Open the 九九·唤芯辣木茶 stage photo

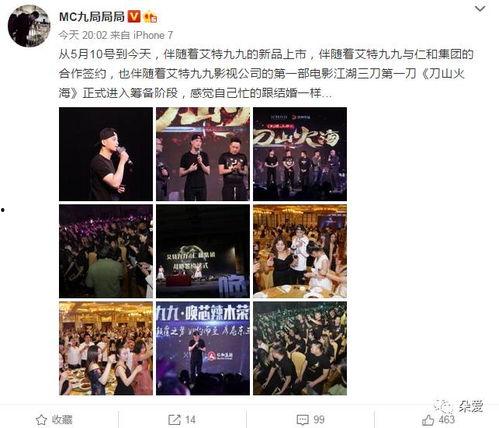(x=203, y=348)
